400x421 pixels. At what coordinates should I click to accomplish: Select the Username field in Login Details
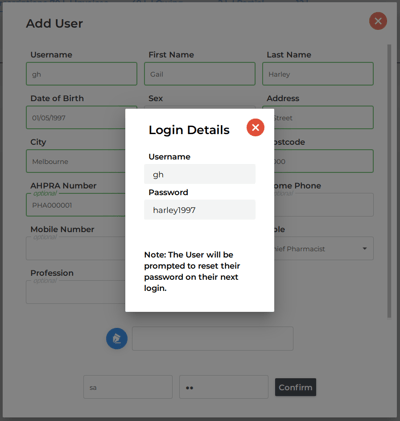[x=200, y=174]
